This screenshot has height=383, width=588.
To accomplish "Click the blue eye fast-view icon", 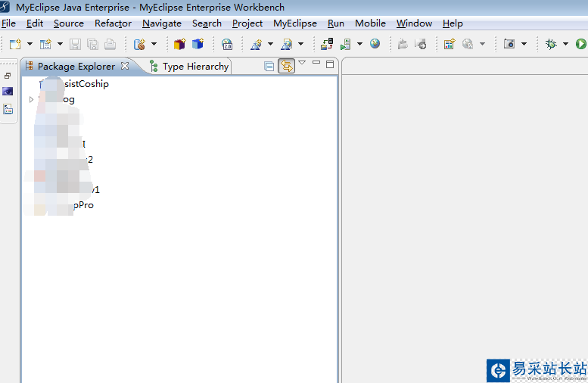I will [x=8, y=91].
